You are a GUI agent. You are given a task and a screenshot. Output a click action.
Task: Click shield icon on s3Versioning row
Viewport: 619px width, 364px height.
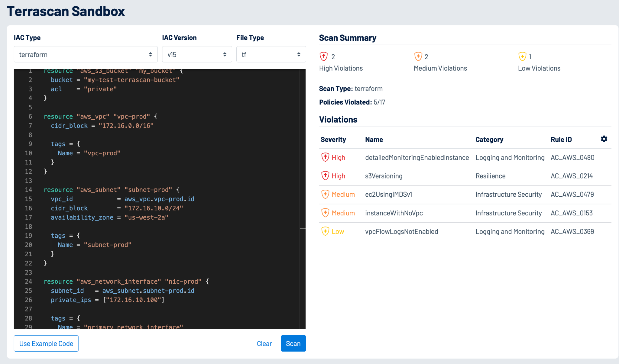(x=325, y=176)
